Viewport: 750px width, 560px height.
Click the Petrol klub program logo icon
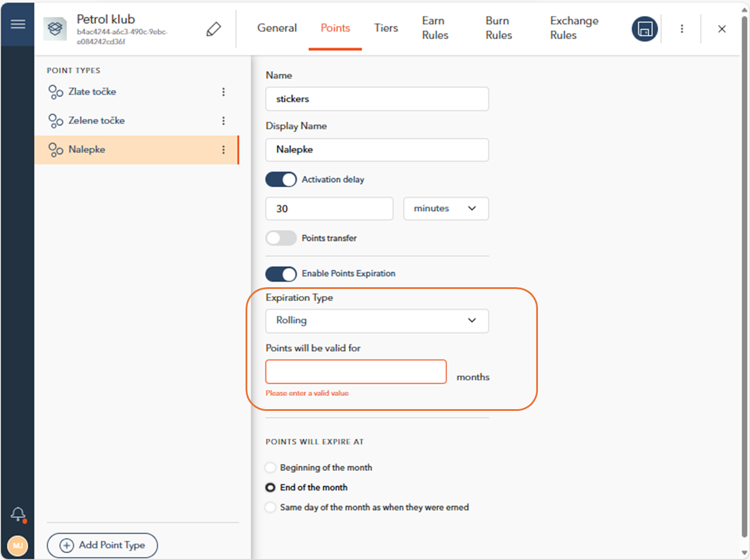(x=55, y=28)
